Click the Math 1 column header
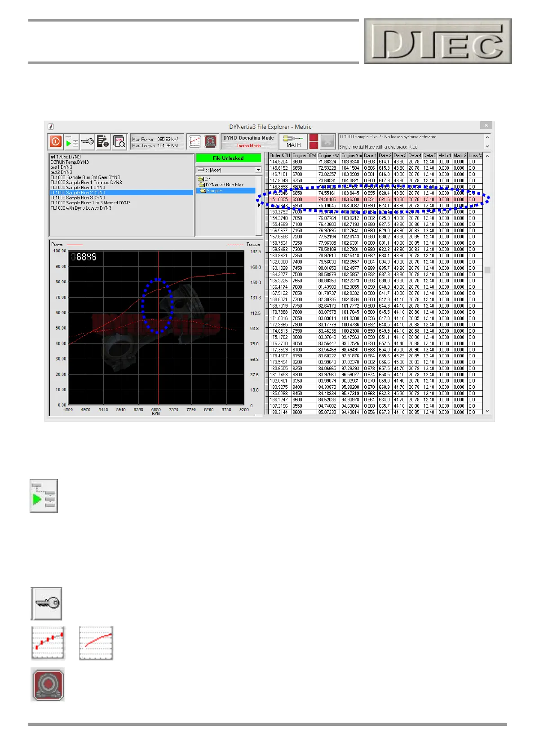 pos(445,155)
